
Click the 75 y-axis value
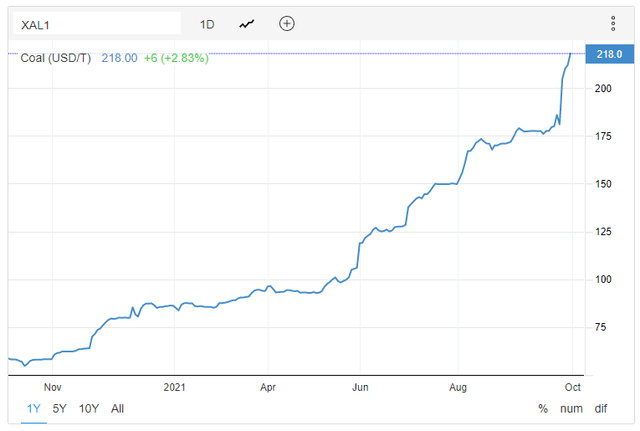coord(600,327)
